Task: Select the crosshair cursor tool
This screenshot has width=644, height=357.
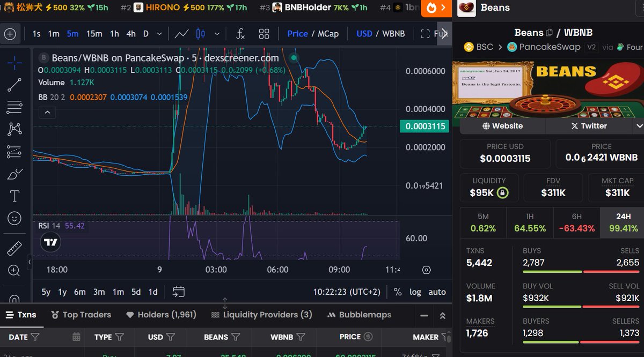Action: coord(14,63)
